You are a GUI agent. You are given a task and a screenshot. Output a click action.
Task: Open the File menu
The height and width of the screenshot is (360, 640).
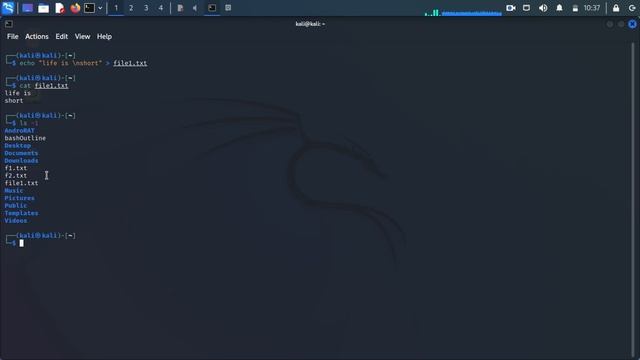coord(13,37)
